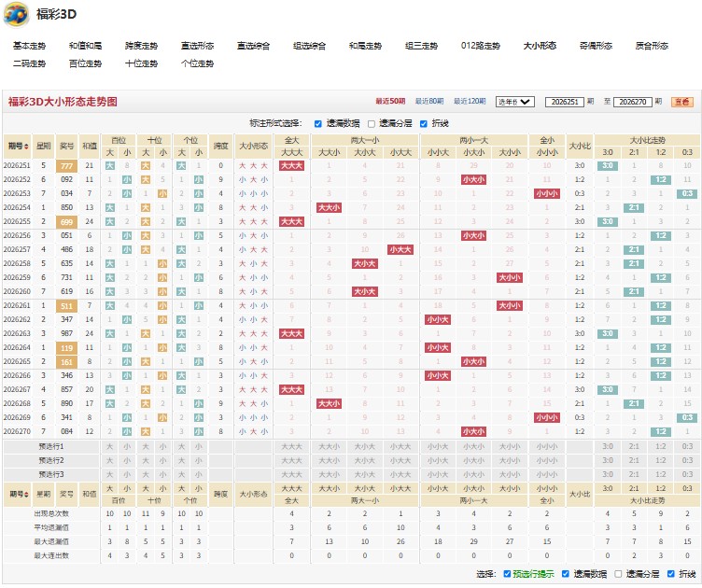
Task: Go to 个位走势 chart
Action: pos(197,63)
